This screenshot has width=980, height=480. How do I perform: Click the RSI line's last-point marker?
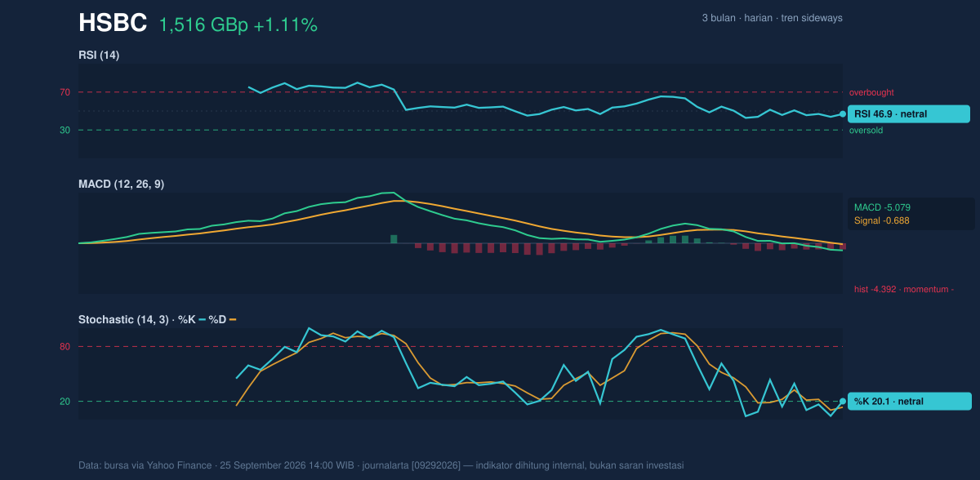[843, 114]
